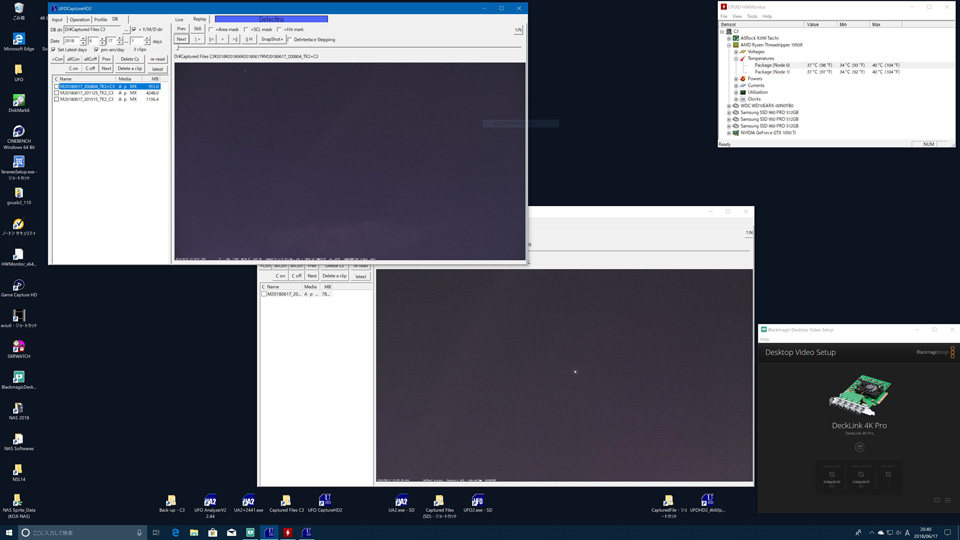Switch to the Input tab in UFOCaptureHD2

point(57,20)
